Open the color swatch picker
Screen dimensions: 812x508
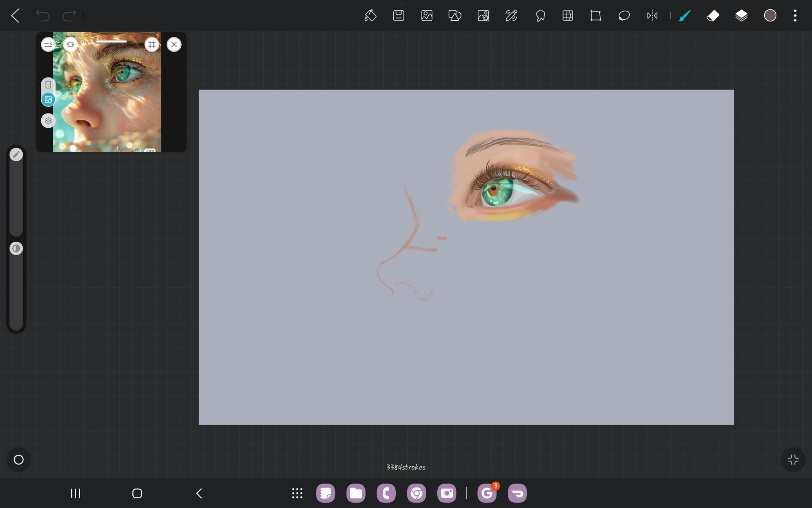click(x=770, y=15)
